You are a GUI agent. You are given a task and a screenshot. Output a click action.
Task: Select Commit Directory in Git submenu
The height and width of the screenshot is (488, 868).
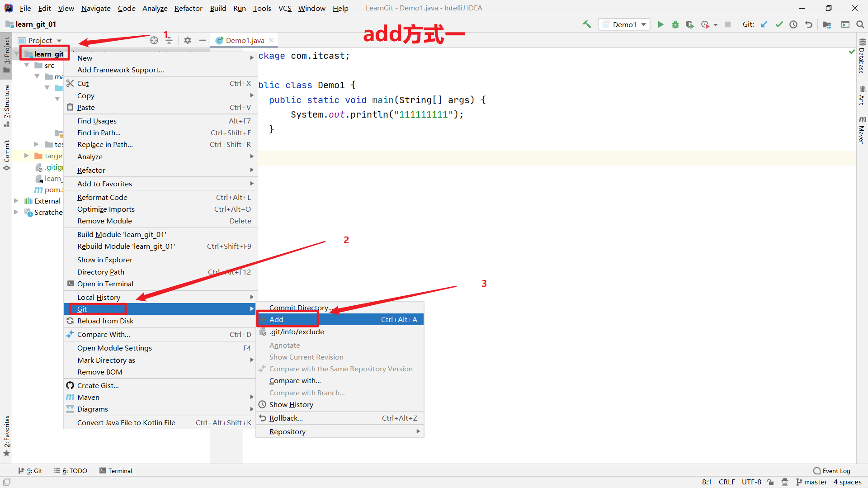click(x=340, y=308)
